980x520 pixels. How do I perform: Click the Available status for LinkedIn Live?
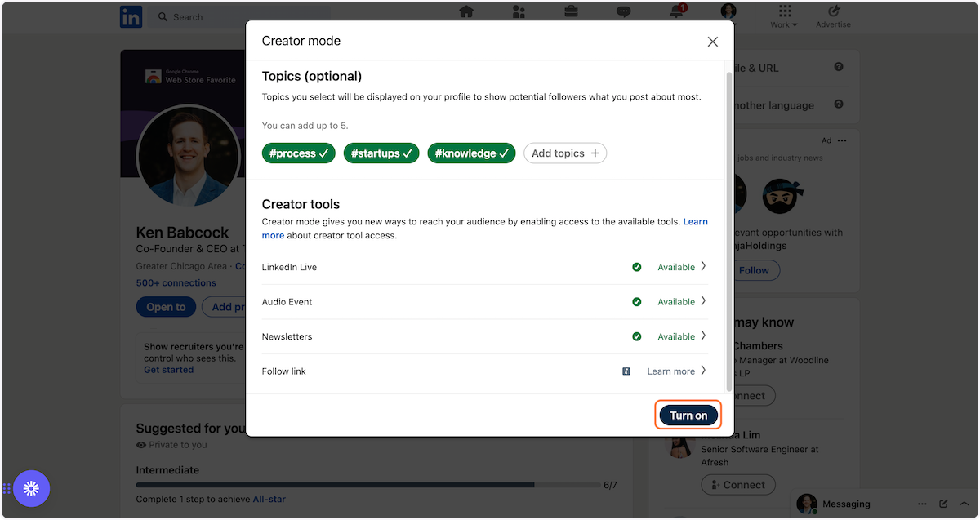tap(676, 267)
